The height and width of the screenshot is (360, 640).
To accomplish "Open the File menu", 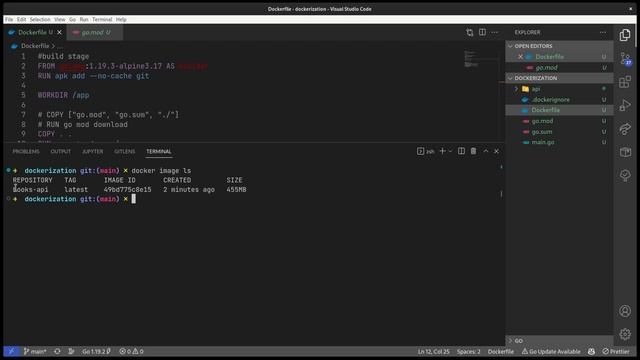I will click(9, 19).
